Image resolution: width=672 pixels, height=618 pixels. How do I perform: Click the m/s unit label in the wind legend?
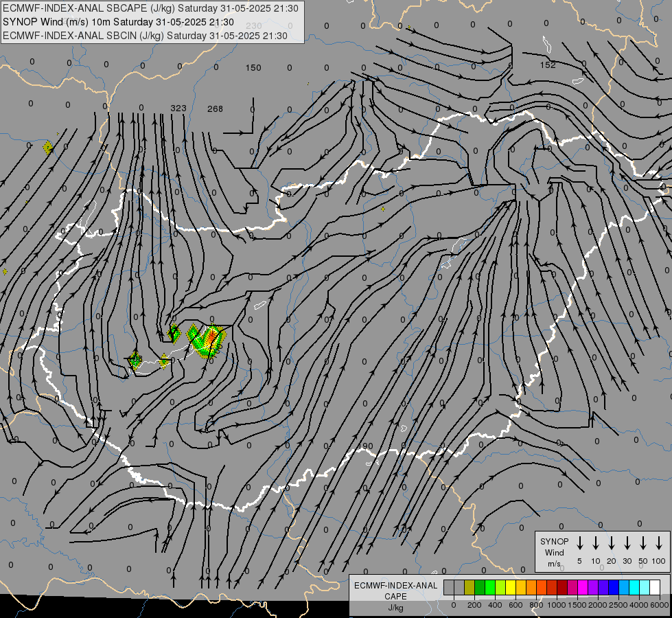click(x=554, y=564)
